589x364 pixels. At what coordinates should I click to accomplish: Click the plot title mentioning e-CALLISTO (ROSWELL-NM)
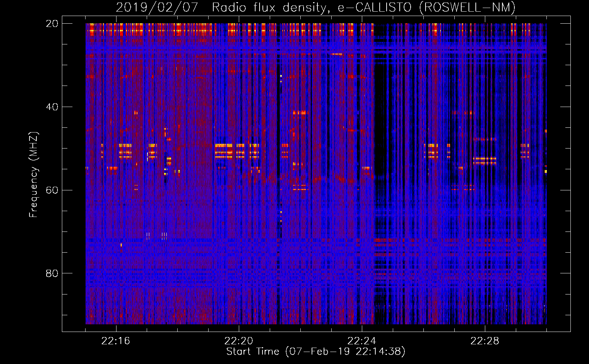pos(316,7)
